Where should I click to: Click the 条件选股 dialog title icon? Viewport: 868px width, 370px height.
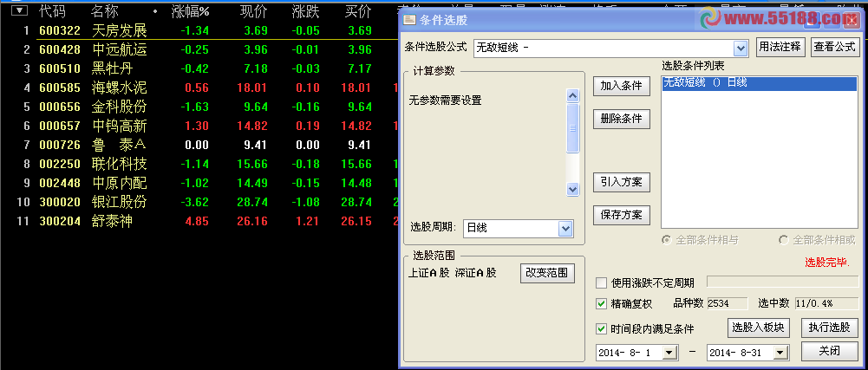(408, 21)
